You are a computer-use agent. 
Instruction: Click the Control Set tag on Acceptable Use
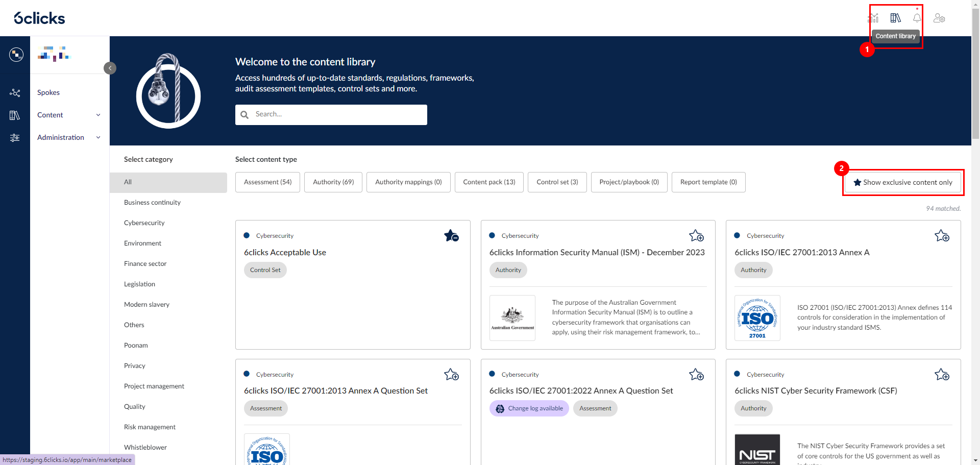[265, 270]
